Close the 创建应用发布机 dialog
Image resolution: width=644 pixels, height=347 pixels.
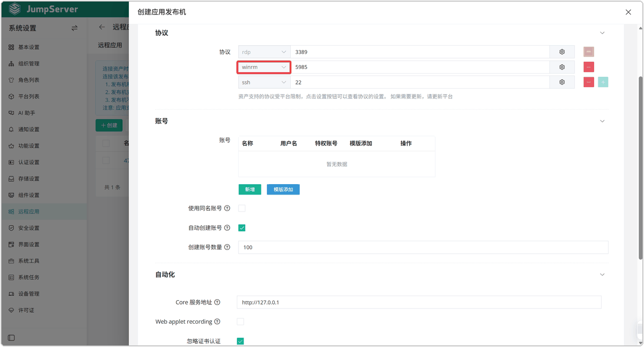(628, 12)
